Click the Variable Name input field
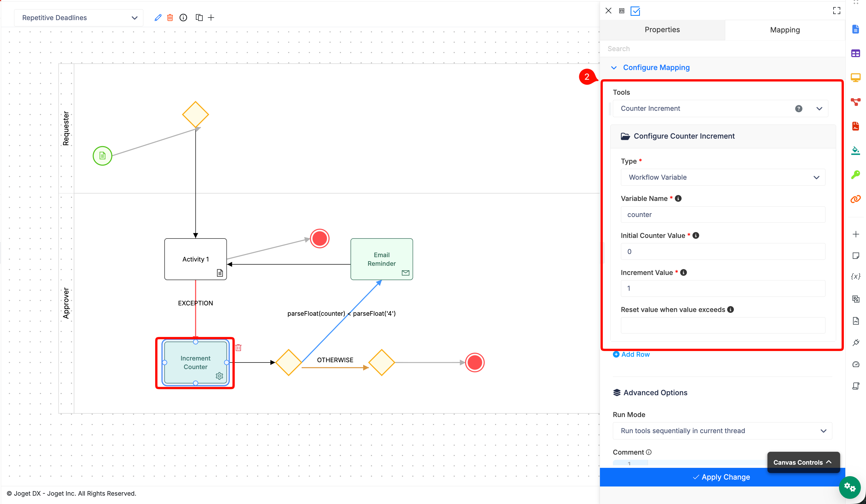This screenshot has height=504, width=866. pyautogui.click(x=723, y=215)
